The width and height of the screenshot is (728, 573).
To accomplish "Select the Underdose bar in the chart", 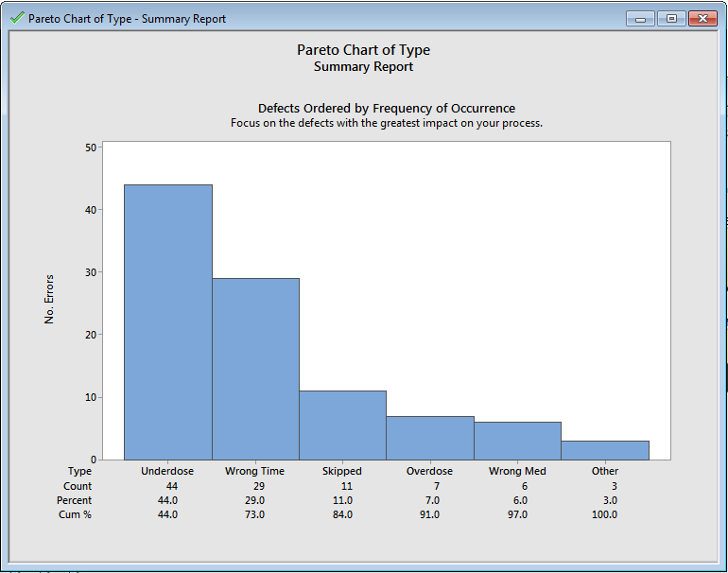I will coord(168,321).
